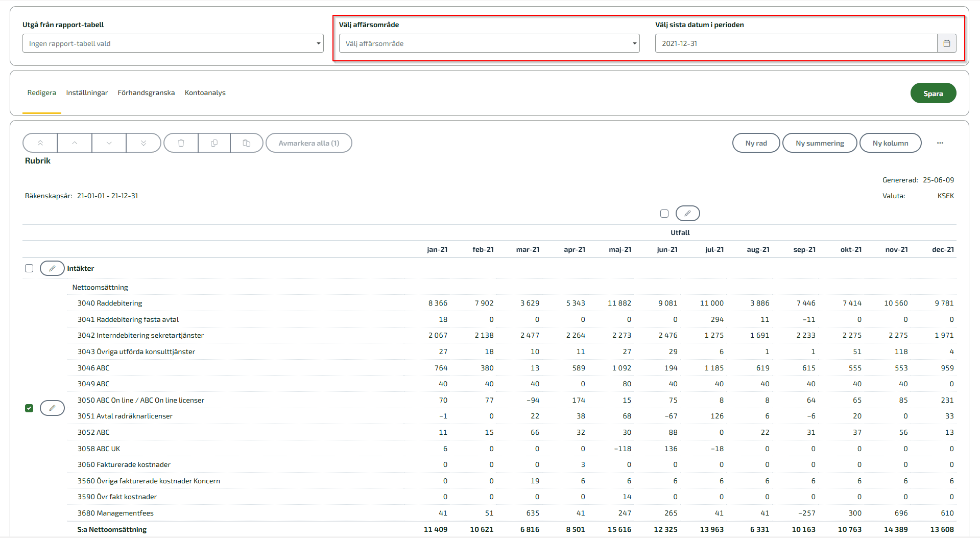Click the Nettoomsättning subheading
The height and width of the screenshot is (538, 980).
coord(100,287)
